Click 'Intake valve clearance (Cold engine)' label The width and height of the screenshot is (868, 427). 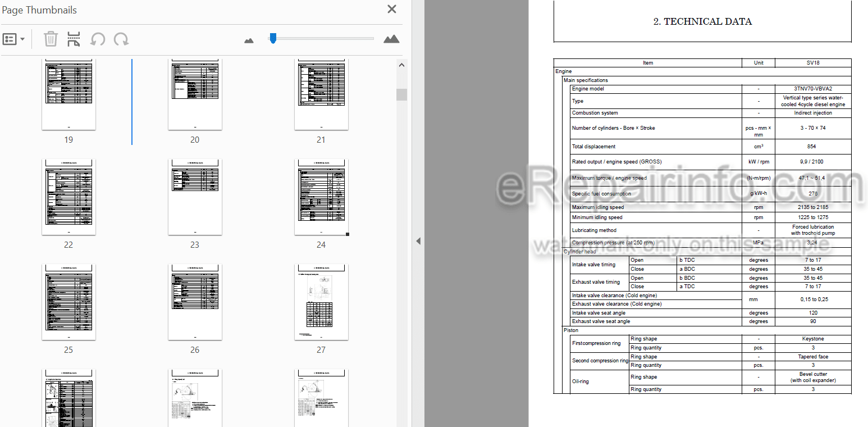click(x=614, y=296)
